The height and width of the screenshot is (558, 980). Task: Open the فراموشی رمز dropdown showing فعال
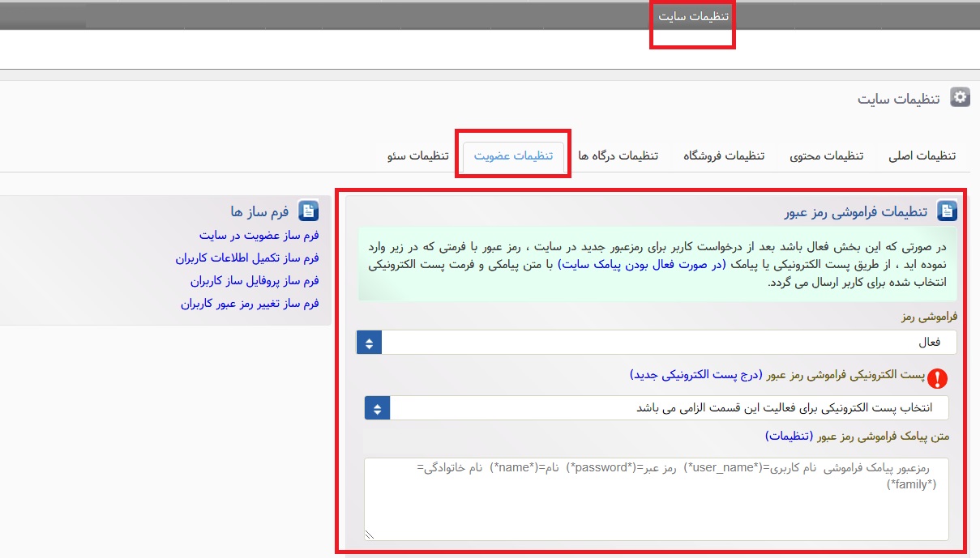click(657, 343)
